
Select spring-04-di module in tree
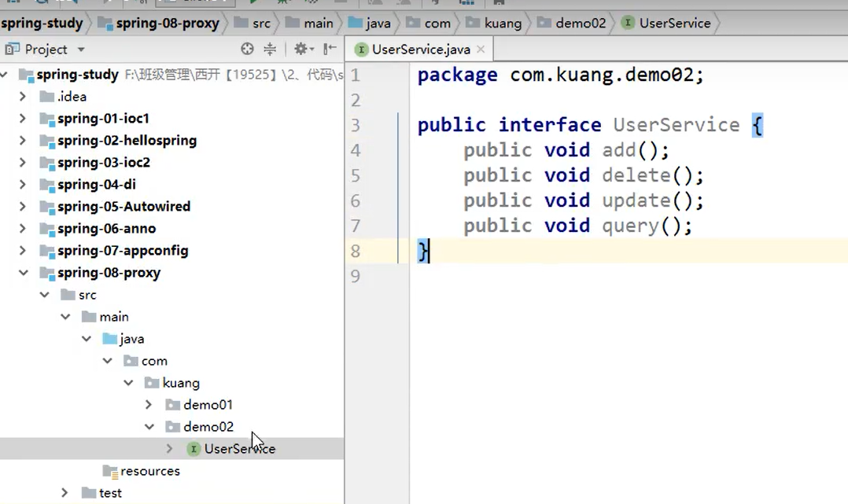97,185
